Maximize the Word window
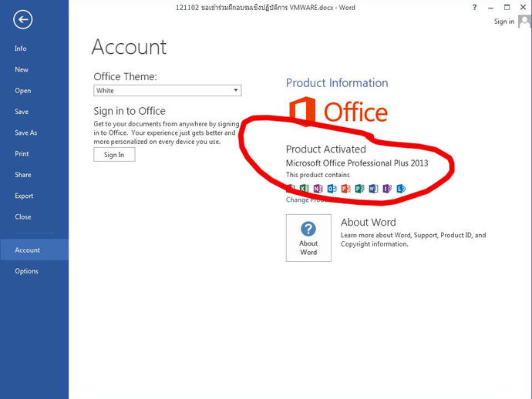The image size is (532, 399). point(507,7)
